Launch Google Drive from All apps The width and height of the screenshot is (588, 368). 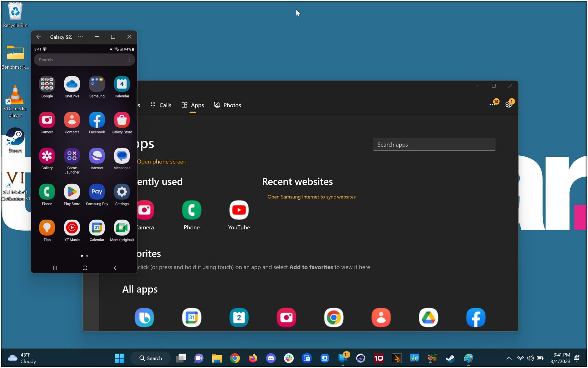[428, 317]
